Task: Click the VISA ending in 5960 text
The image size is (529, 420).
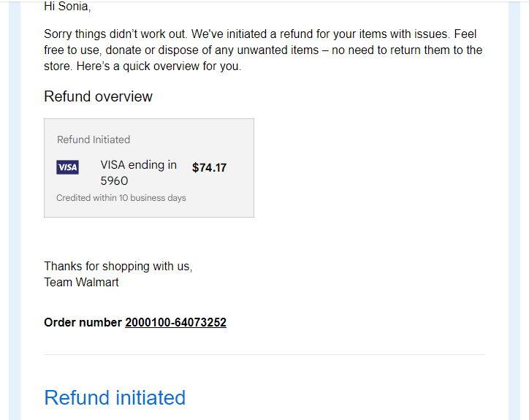Action: click(139, 172)
